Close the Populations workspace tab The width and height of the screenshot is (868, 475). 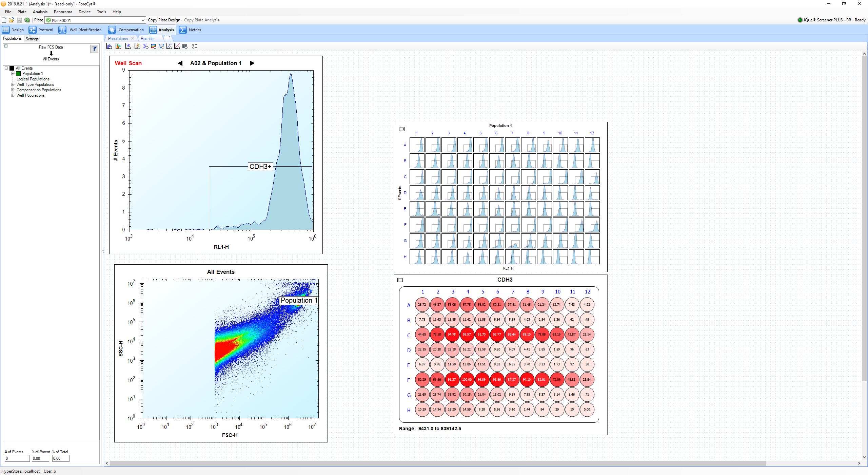tap(132, 38)
